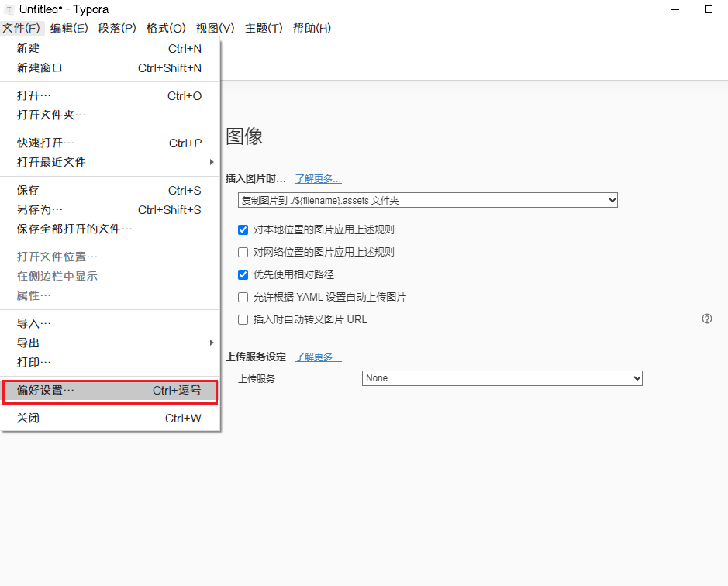Image resolution: width=728 pixels, height=586 pixels.
Task: Select 新建 from the file menu
Action: coord(109,48)
